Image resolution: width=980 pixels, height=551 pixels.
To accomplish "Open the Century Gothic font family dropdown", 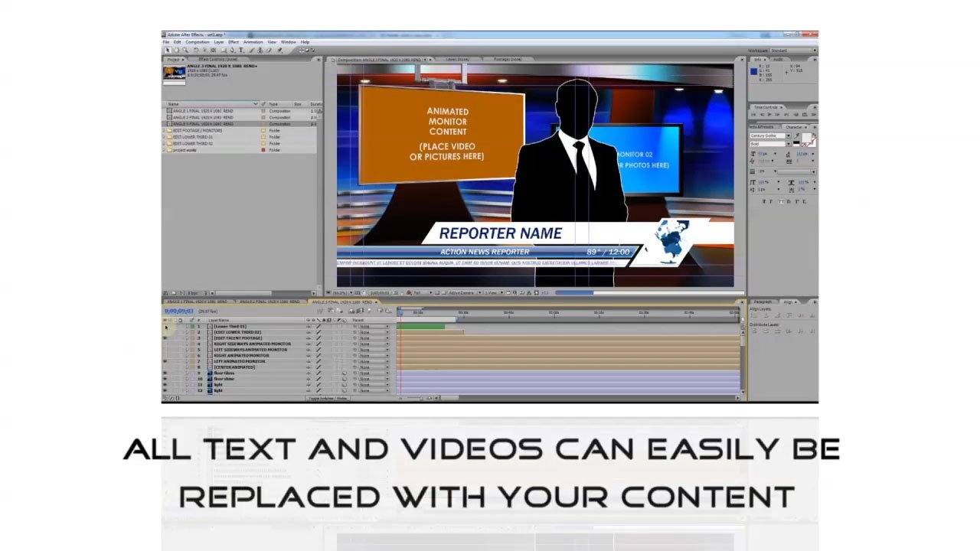I will (x=770, y=135).
